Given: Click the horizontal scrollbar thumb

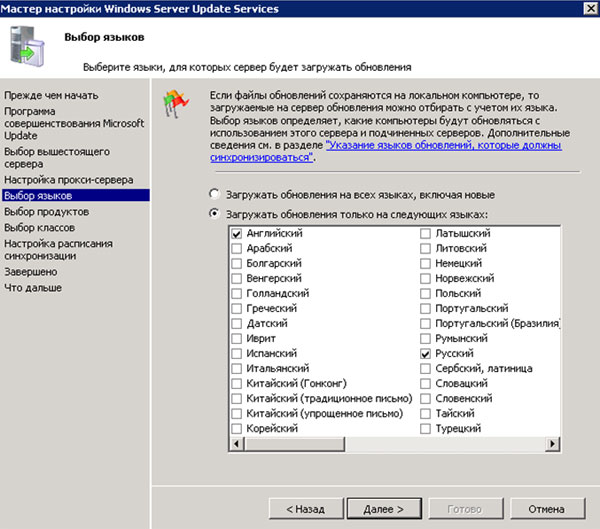Looking at the screenshot, I should (x=294, y=444).
